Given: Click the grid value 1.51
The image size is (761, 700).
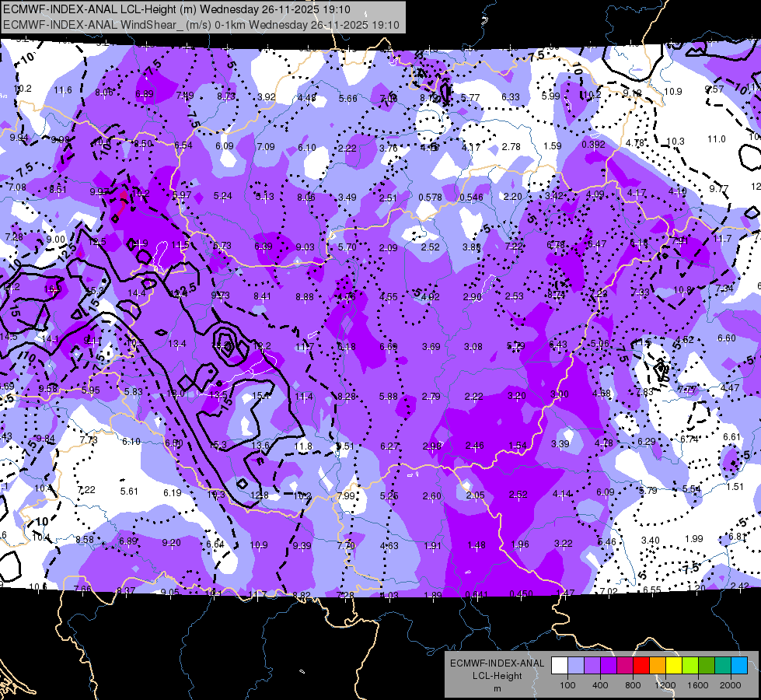Looking at the screenshot, I should click(735, 487).
